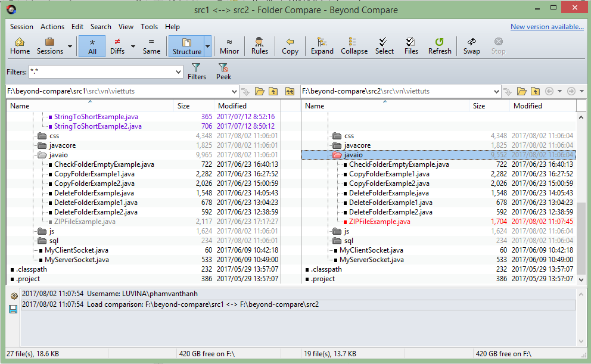Click the greyed Stop icon

pyautogui.click(x=498, y=46)
